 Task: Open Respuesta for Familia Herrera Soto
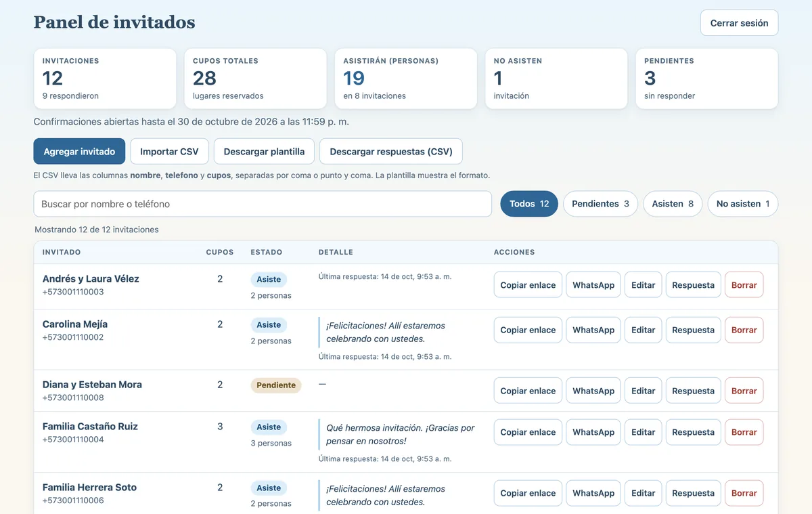pyautogui.click(x=693, y=493)
